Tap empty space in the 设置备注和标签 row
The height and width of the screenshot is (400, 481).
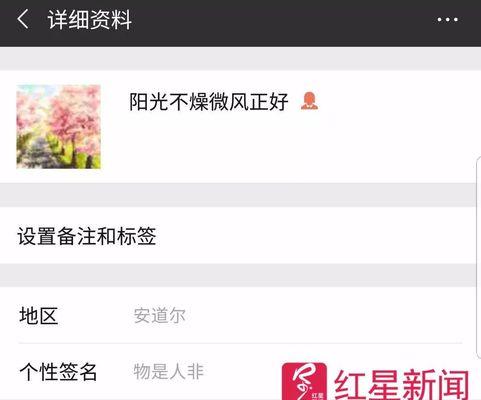point(317,236)
